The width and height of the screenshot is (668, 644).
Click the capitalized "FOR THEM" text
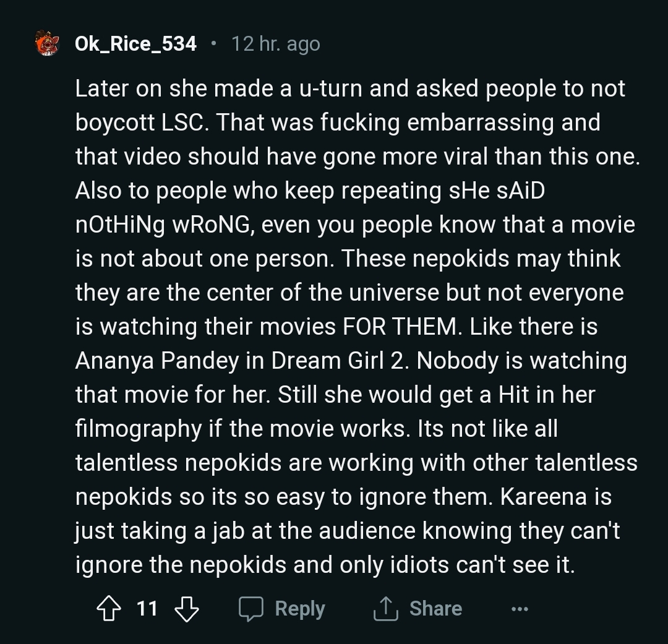click(x=401, y=327)
